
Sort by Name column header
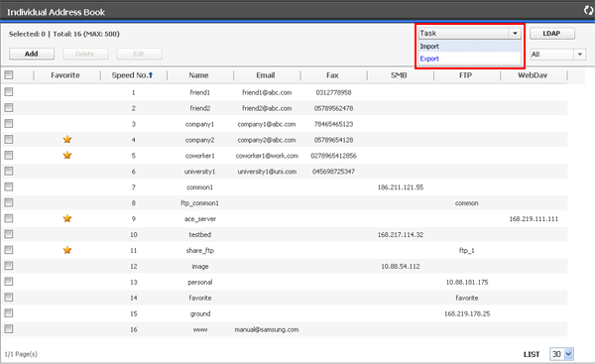(x=199, y=75)
